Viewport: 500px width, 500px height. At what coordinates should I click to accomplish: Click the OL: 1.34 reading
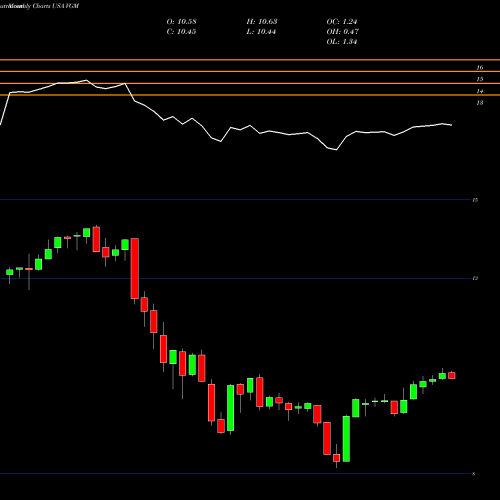pos(342,42)
